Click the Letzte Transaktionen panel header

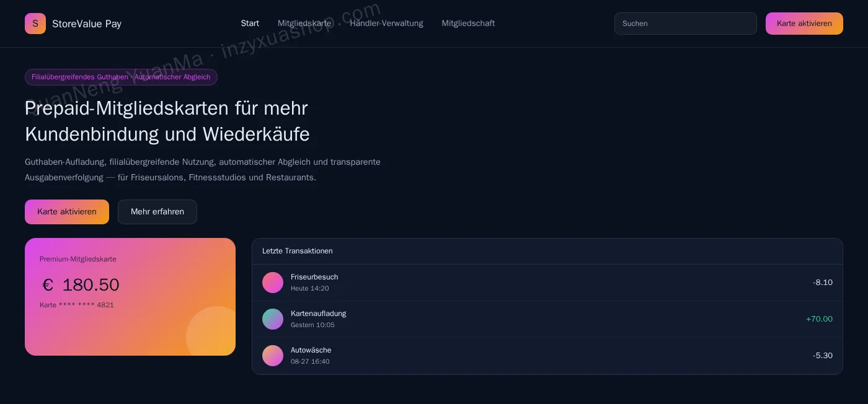click(x=547, y=251)
